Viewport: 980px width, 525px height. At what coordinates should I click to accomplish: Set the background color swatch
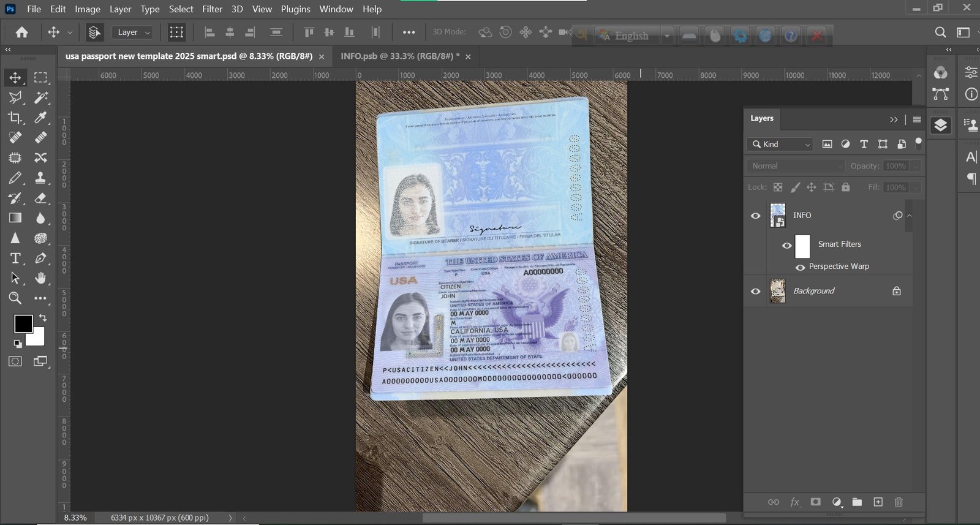coord(38,338)
